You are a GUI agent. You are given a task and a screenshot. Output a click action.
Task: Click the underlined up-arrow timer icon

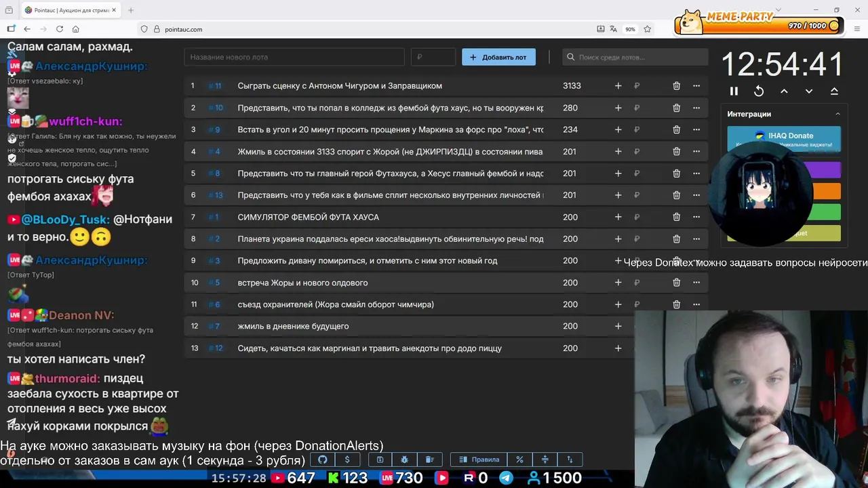[x=834, y=91]
